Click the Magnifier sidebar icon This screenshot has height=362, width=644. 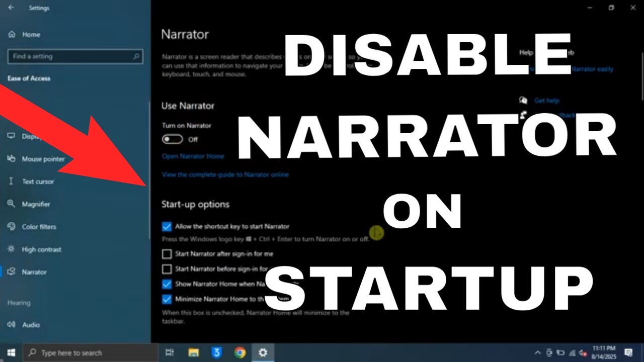[x=11, y=204]
